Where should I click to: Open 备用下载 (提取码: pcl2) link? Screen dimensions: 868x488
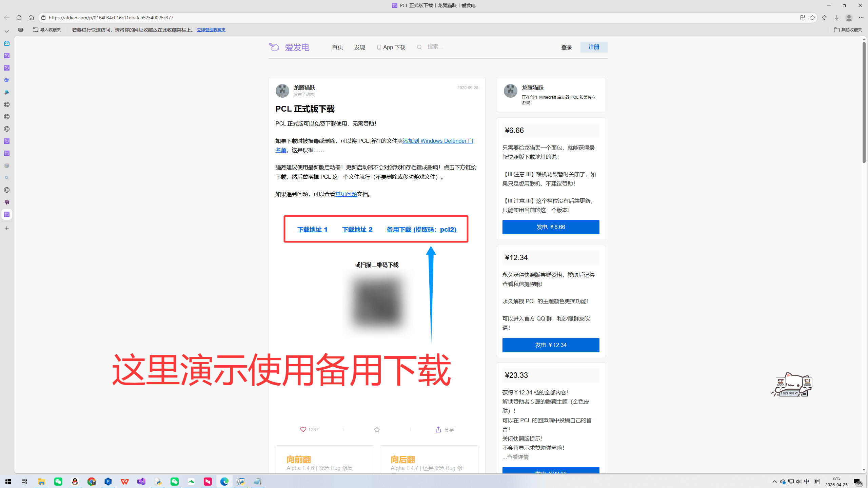tap(421, 230)
